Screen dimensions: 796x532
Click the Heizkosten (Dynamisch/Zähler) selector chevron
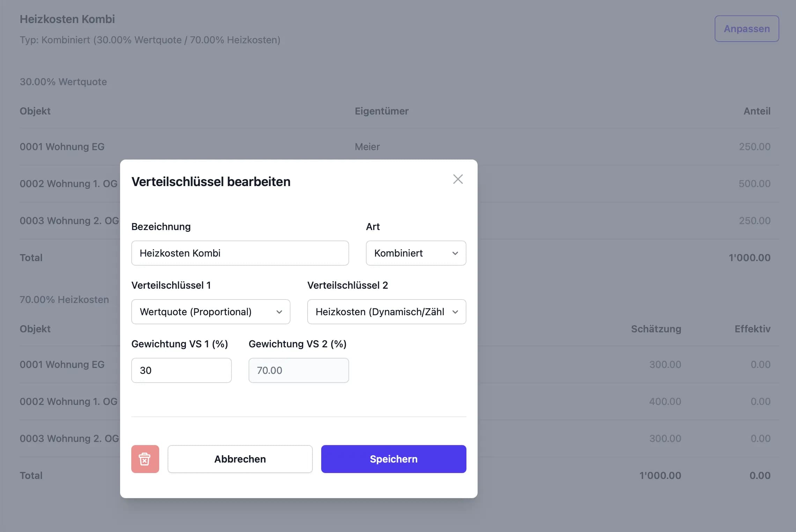click(x=456, y=312)
